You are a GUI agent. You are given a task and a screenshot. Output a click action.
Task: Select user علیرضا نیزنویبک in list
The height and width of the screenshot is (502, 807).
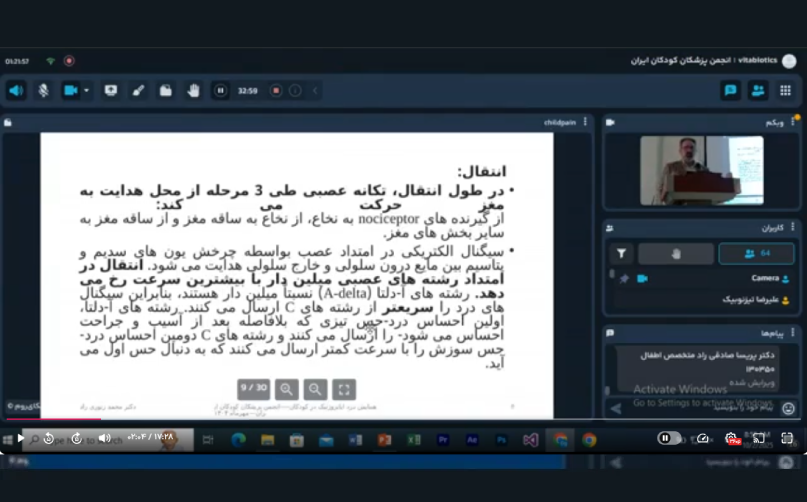pyautogui.click(x=704, y=300)
